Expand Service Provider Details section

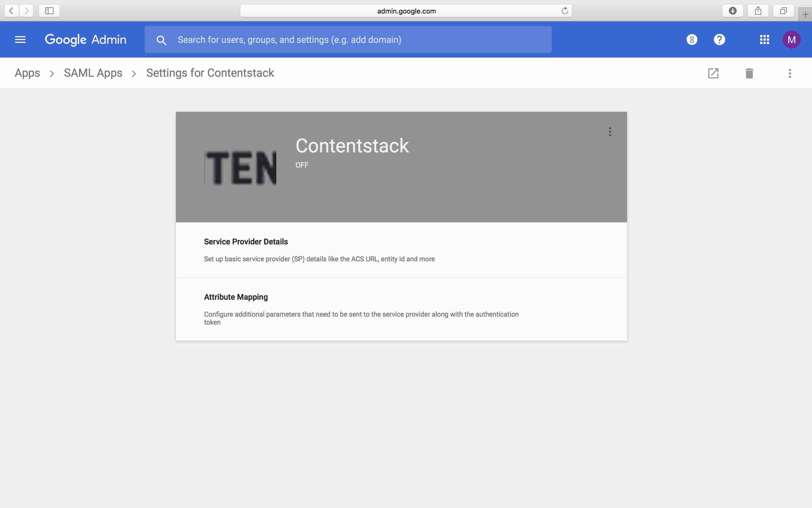pos(401,250)
